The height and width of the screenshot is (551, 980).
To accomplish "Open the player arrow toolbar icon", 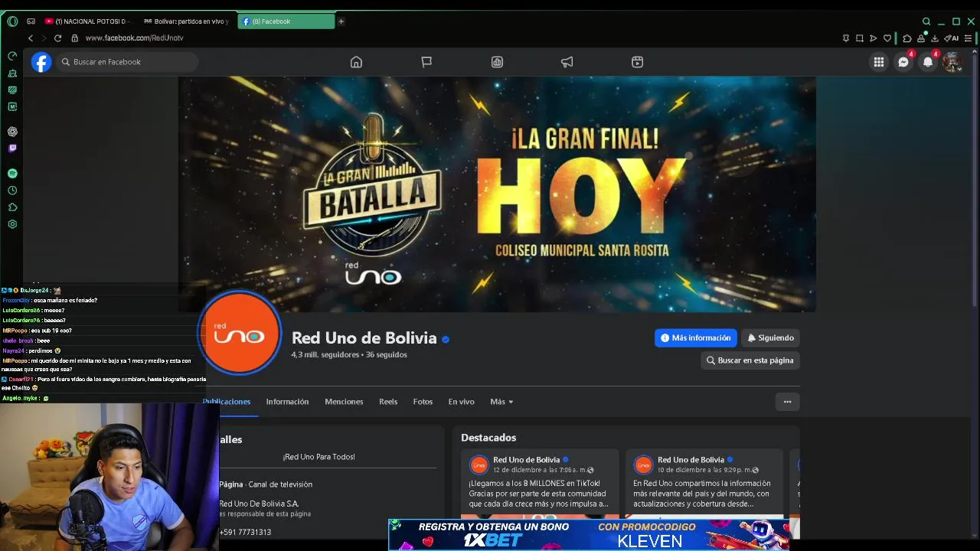I will pos(873,38).
